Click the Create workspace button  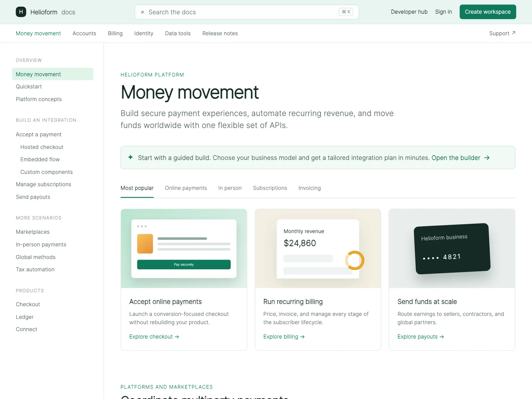[488, 12]
